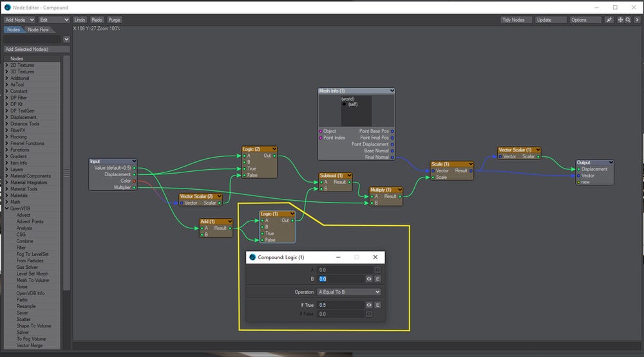Image resolution: width=644 pixels, height=357 pixels.
Task: Click the envelope E button for If True
Action: [377, 305]
